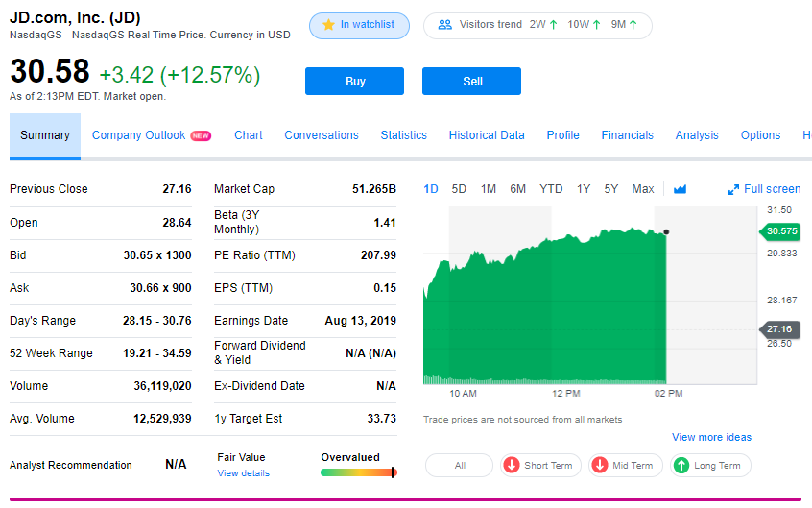Image resolution: width=812 pixels, height=508 pixels.
Task: Click the Overvalued fair value gauge bar
Action: point(359,472)
